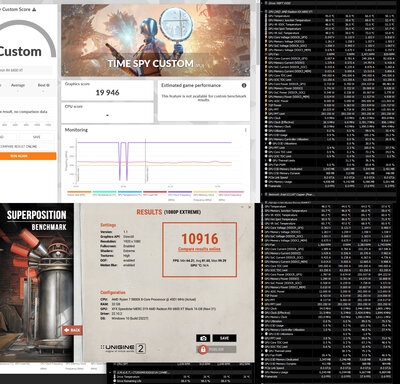This screenshot has width=400, height=384.
Task: Select the Drive Temperature sensor row
Action: coord(182,377)
